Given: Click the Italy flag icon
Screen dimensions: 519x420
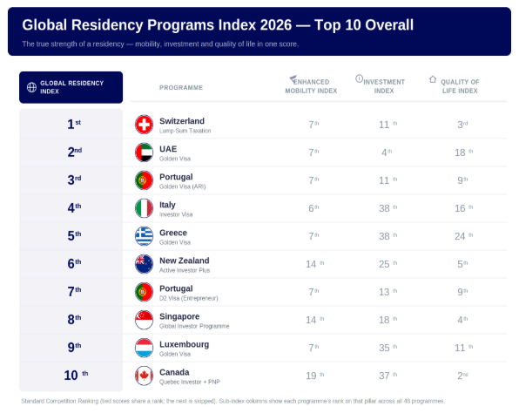Looking at the screenshot, I should 144,208.
